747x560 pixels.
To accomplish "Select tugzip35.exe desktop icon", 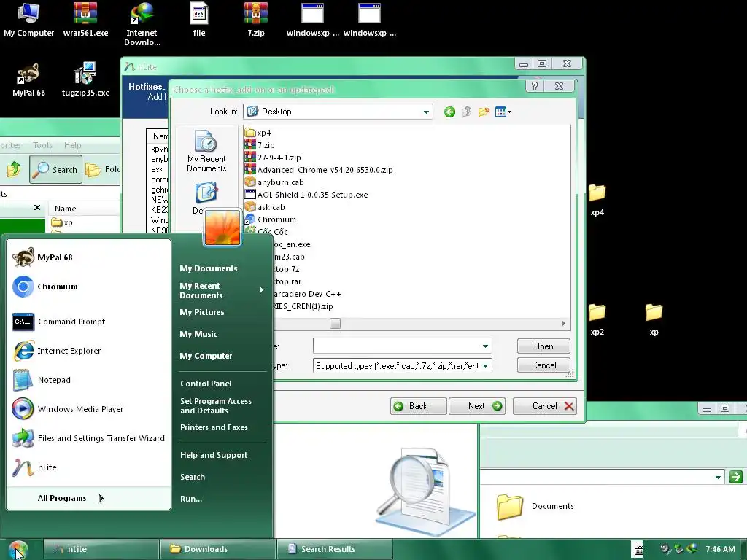I will click(x=86, y=79).
